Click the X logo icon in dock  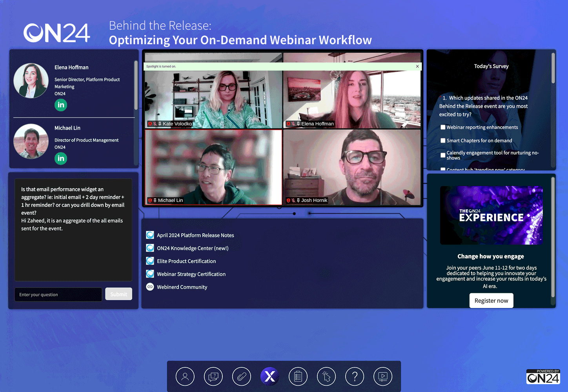pyautogui.click(x=270, y=377)
